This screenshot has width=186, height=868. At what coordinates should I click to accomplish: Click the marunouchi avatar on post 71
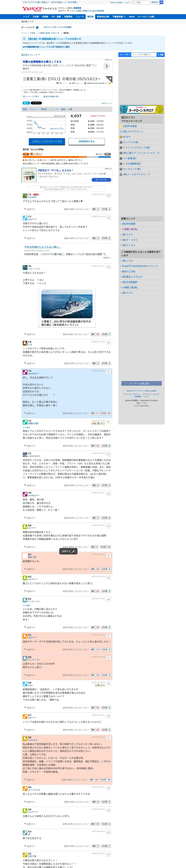(x=25, y=455)
